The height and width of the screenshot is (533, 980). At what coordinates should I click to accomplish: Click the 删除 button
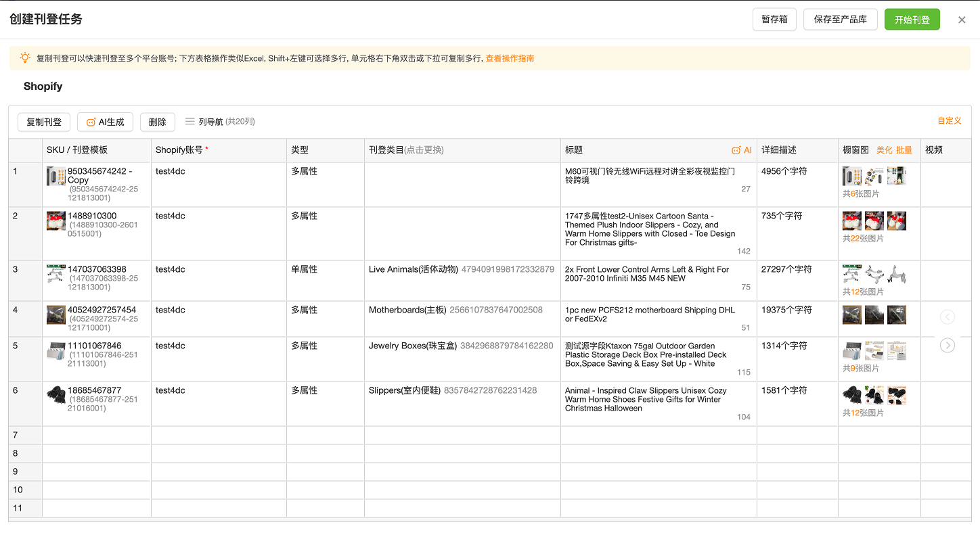coord(158,122)
